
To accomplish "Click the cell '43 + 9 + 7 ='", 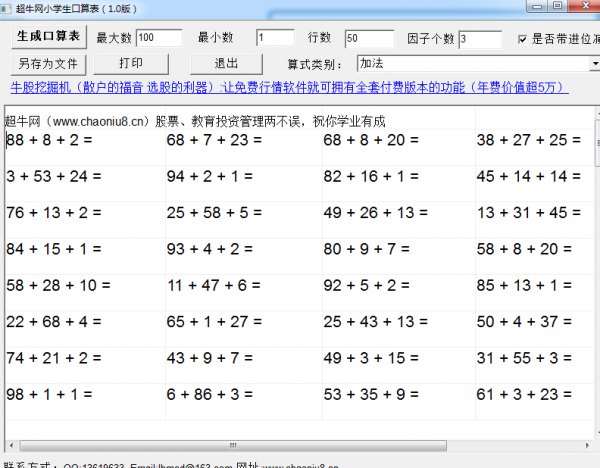I will pos(244,365).
